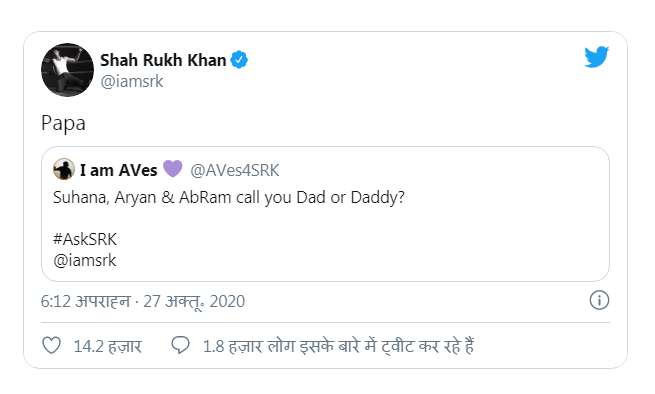
Task: Open the tweet info icon
Action: (599, 300)
